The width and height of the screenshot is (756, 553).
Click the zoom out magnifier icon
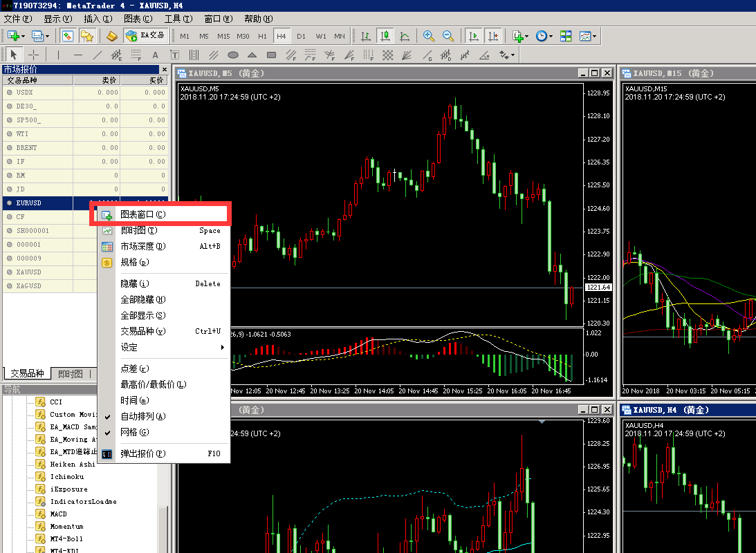click(x=448, y=36)
